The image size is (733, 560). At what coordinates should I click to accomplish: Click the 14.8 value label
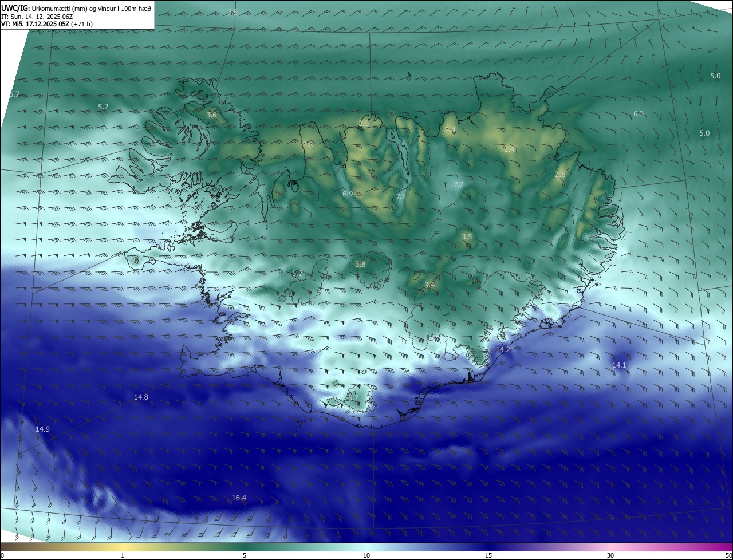[x=141, y=397]
